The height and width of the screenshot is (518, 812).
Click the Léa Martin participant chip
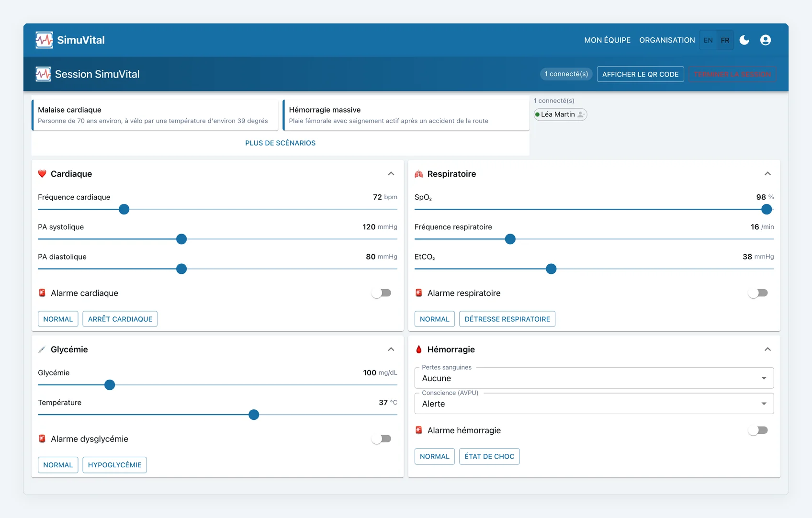[560, 114]
